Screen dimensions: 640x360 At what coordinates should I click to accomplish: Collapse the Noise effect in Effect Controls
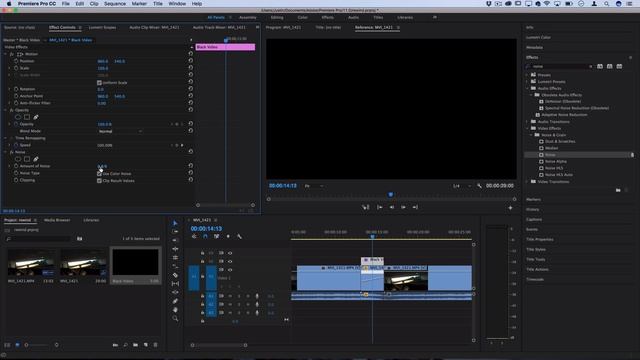(x=6, y=152)
